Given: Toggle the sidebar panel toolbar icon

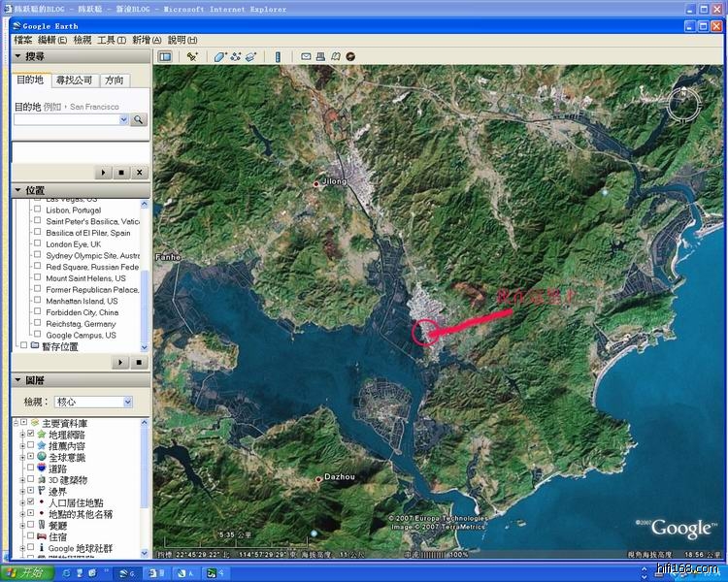Looking at the screenshot, I should pos(165,57).
